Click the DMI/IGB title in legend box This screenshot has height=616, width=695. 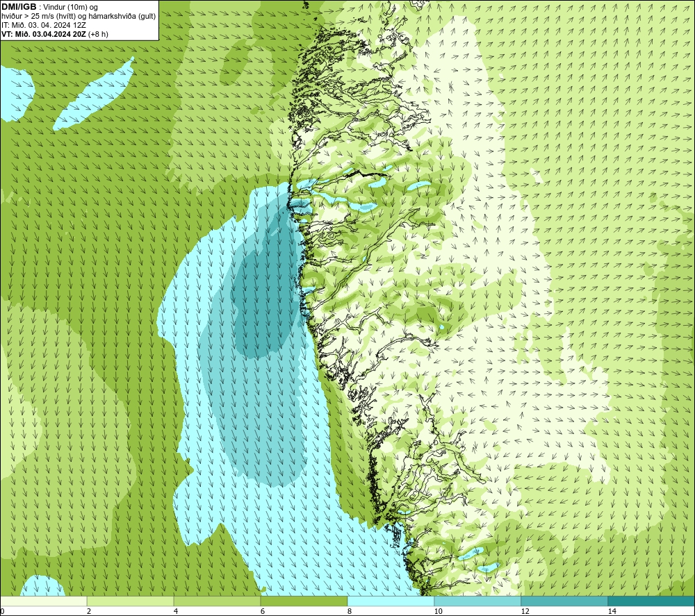coord(19,7)
